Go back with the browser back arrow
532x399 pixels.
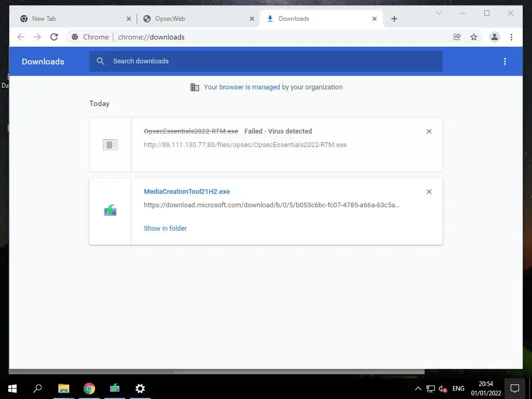click(21, 37)
